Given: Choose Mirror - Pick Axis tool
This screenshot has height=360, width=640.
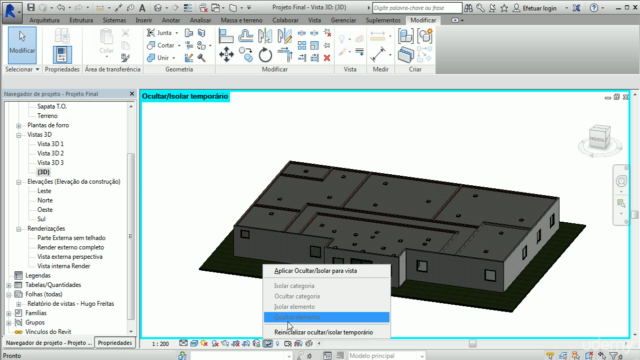Looking at the screenshot, I should point(265,36).
